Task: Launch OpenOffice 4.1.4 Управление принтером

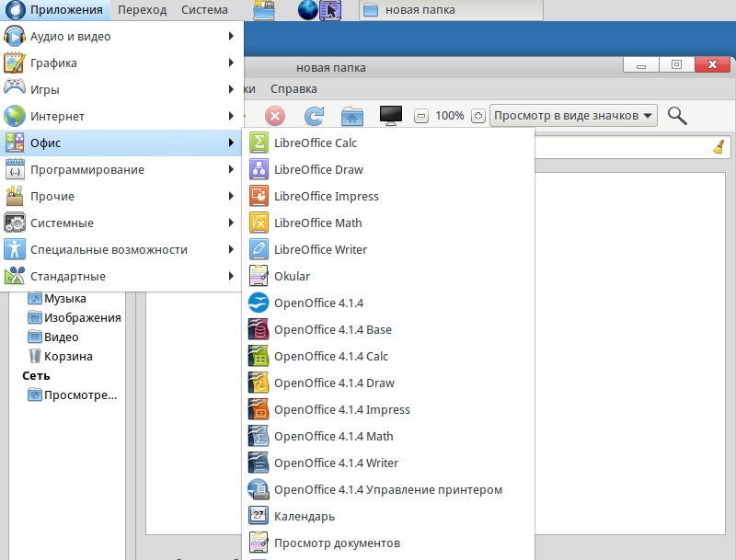Action: (x=387, y=489)
